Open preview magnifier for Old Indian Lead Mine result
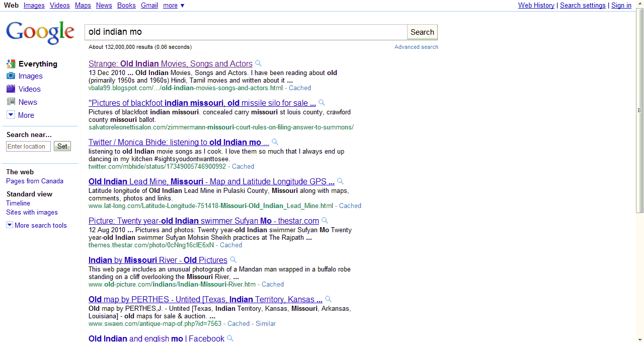Image resolution: width=644 pixels, height=342 pixels. (x=341, y=181)
